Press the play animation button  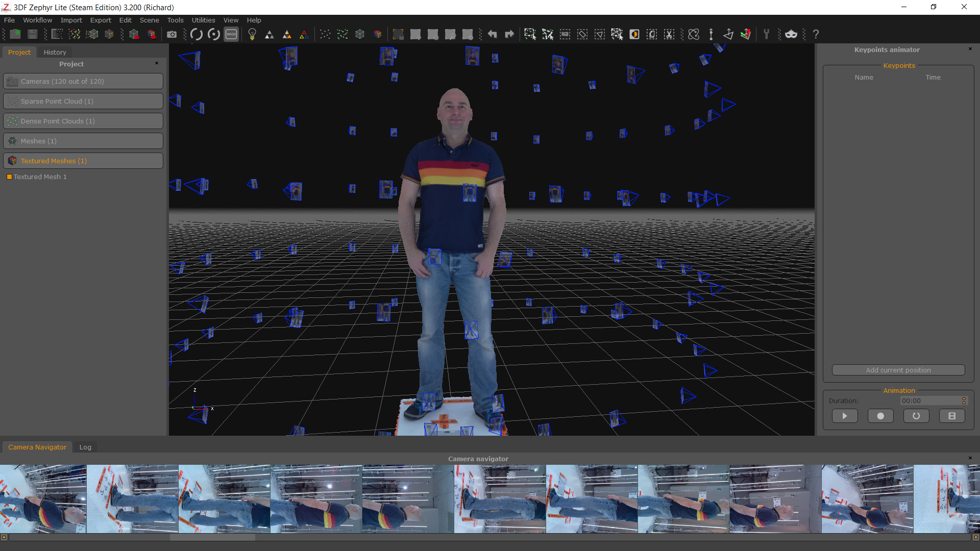point(845,416)
